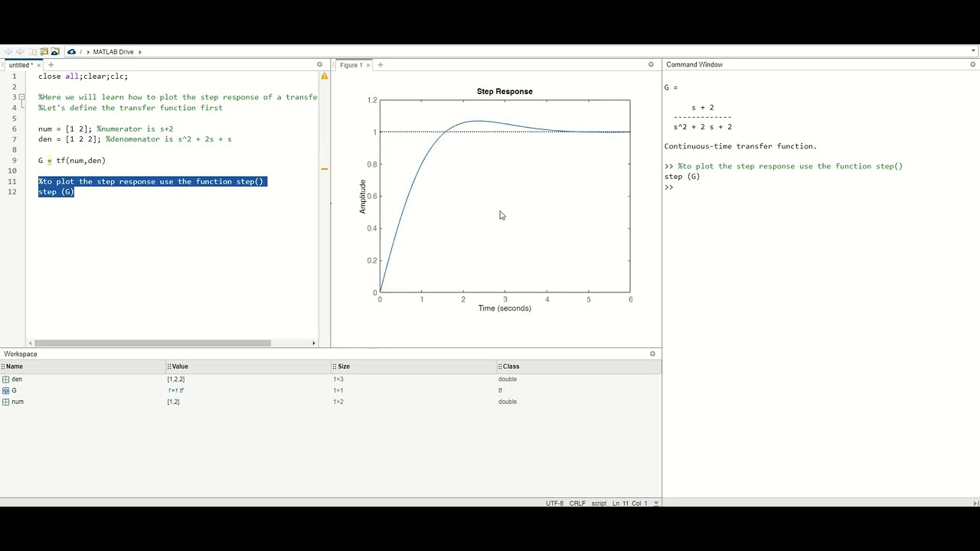Click the Command Window panel title

click(694, 65)
